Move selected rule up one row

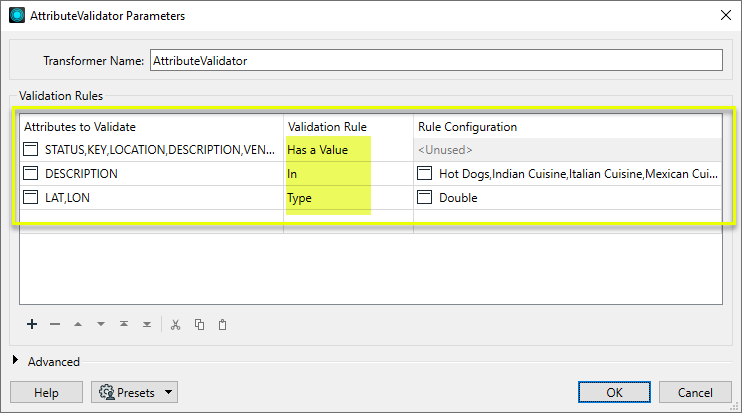coord(78,324)
